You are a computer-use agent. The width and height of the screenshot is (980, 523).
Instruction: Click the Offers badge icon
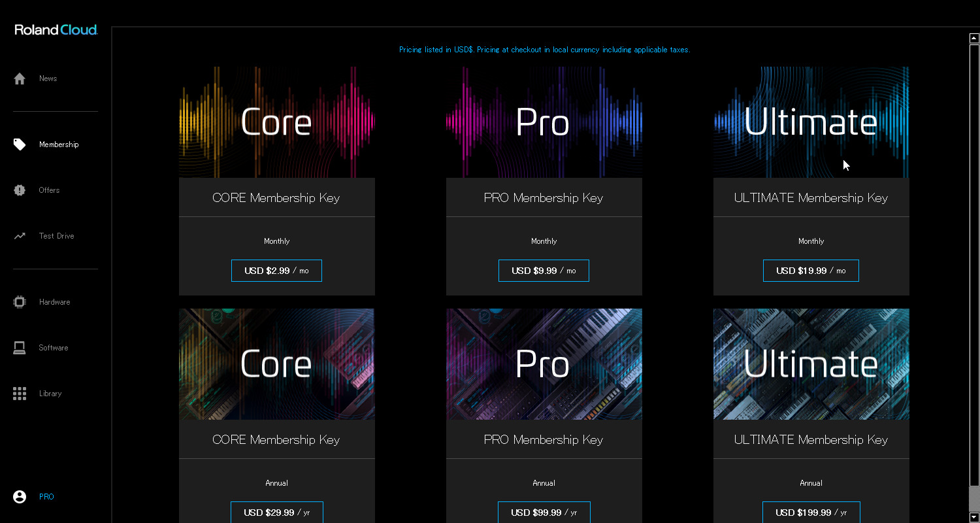click(20, 190)
